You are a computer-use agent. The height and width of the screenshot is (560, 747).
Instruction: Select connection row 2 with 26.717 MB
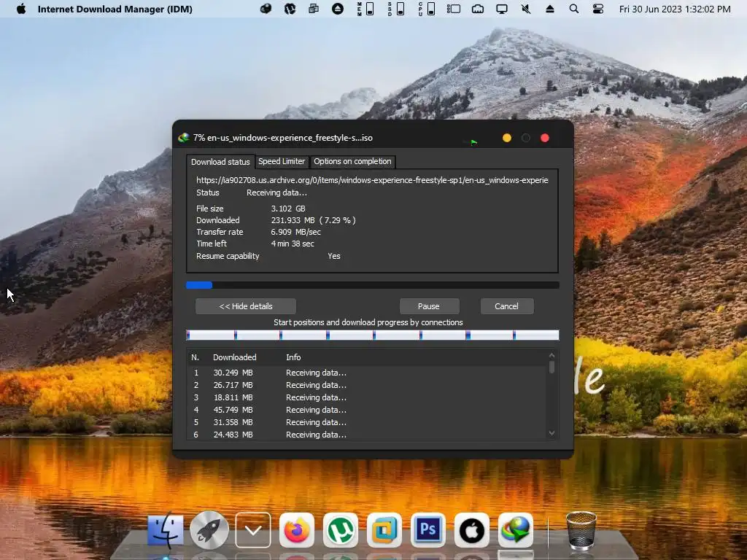[x=367, y=385]
